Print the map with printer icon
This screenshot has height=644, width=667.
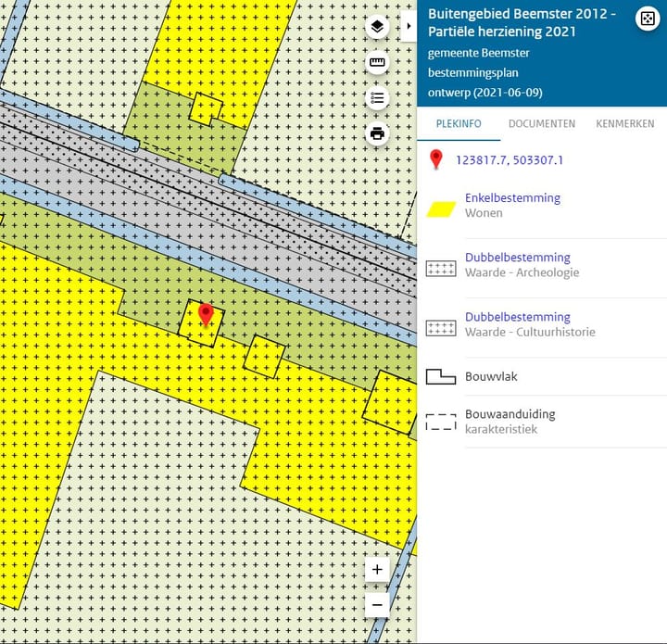coord(377,133)
